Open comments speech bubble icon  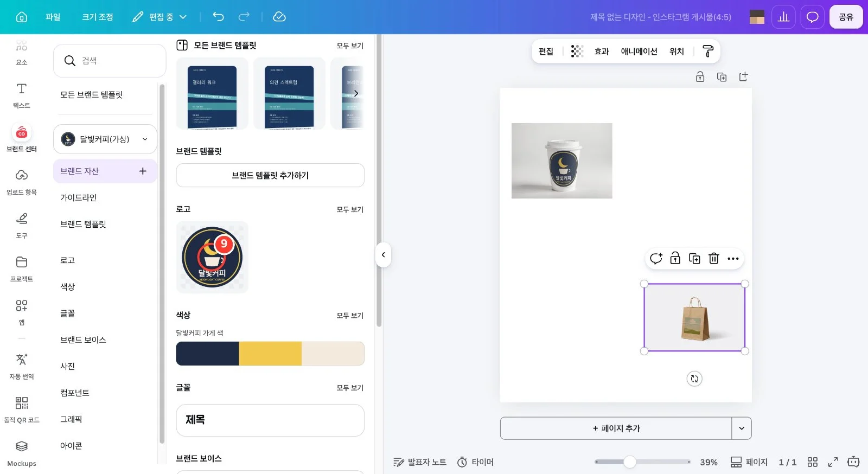click(812, 17)
